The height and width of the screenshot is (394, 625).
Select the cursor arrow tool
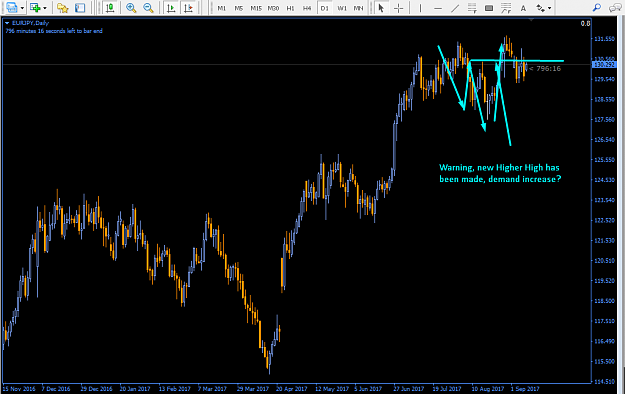[x=381, y=8]
